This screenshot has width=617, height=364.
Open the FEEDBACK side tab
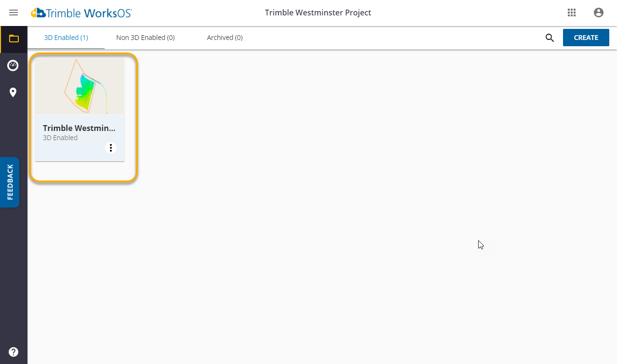point(10,182)
